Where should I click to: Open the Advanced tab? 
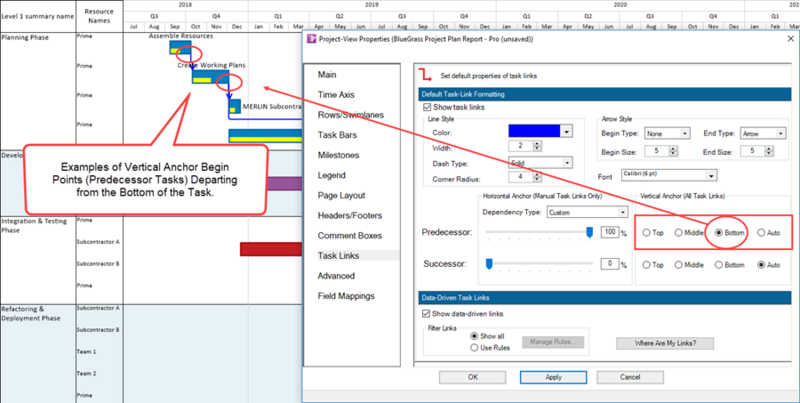(x=336, y=276)
